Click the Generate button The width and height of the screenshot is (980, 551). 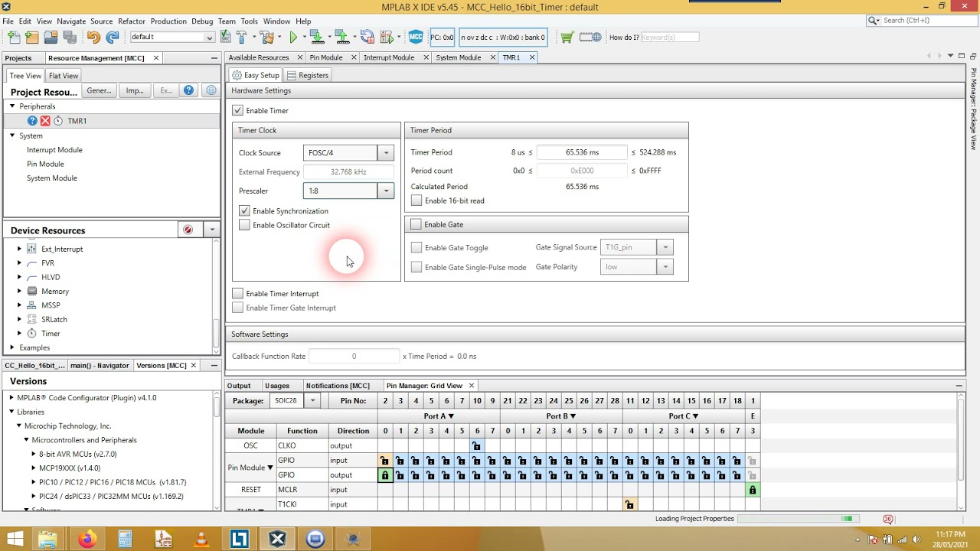point(99,90)
